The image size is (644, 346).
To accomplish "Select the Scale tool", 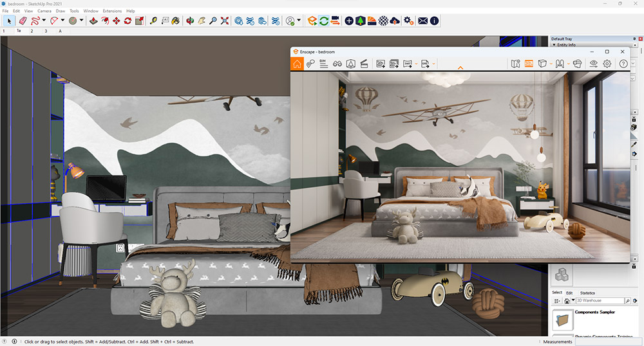I will coord(140,21).
